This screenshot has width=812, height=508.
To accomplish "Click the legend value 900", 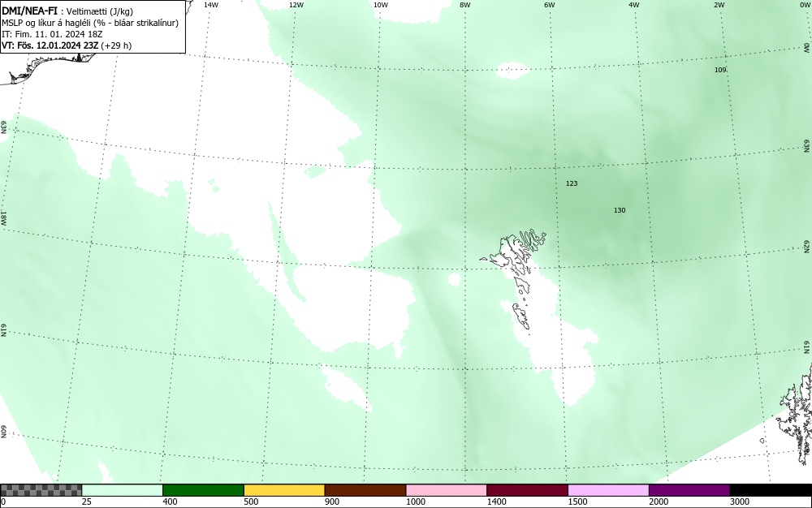I will pyautogui.click(x=332, y=502).
